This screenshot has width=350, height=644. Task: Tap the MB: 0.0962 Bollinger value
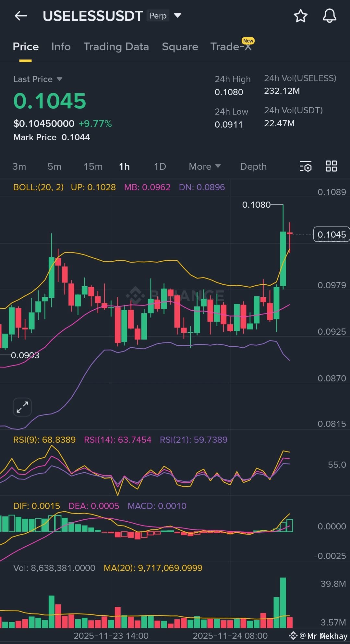[147, 187]
